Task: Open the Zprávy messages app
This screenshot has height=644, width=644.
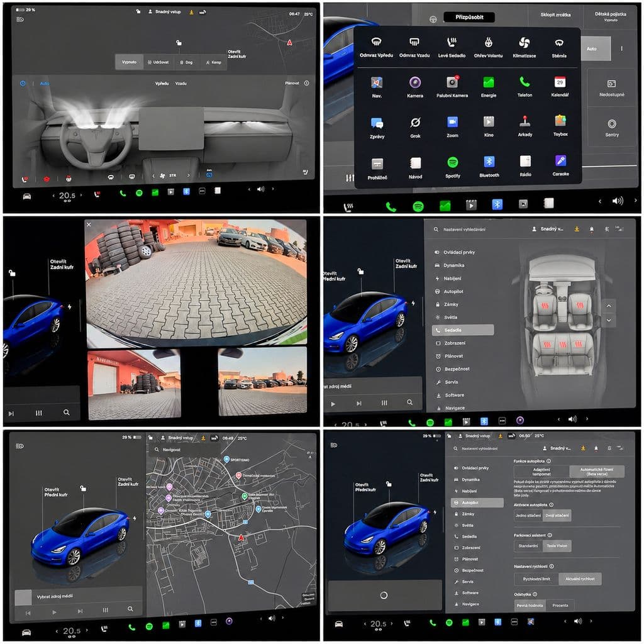Action: point(377,128)
